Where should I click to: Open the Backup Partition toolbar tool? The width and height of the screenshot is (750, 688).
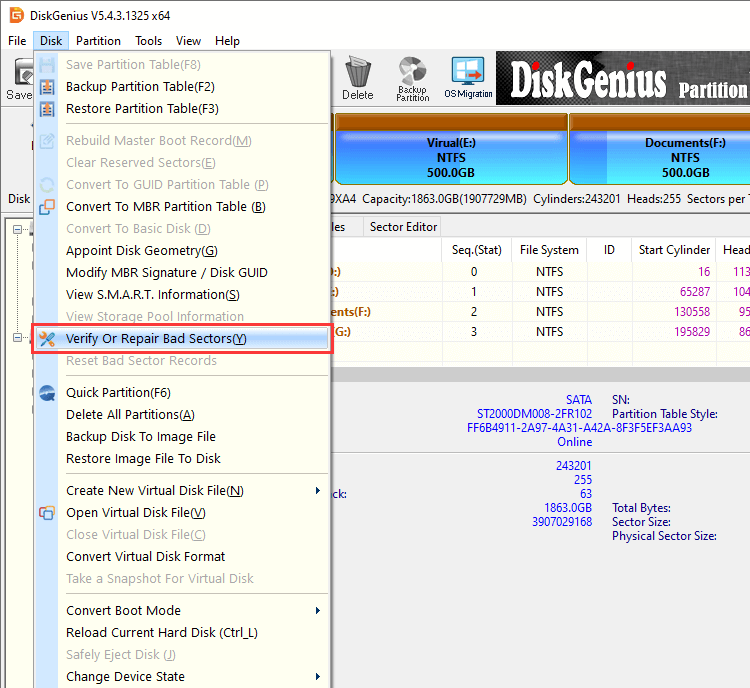(x=412, y=78)
